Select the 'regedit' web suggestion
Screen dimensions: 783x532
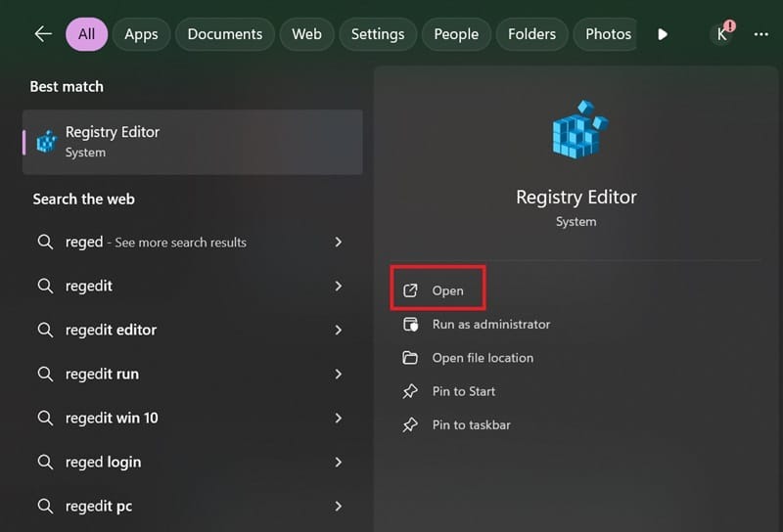(x=193, y=286)
